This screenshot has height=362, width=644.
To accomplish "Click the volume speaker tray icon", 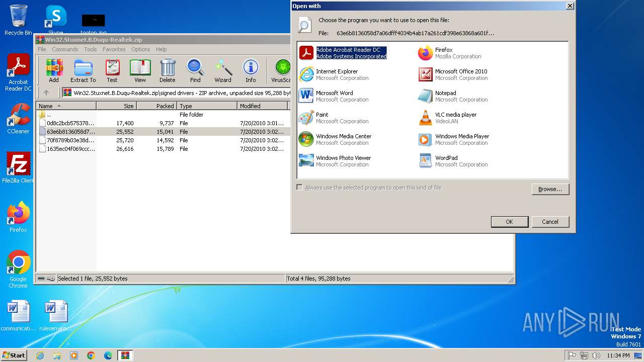I will tap(596, 355).
